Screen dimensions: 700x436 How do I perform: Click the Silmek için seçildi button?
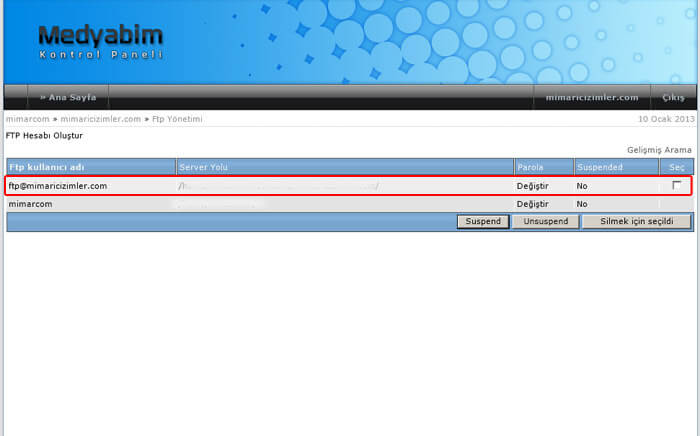click(636, 221)
